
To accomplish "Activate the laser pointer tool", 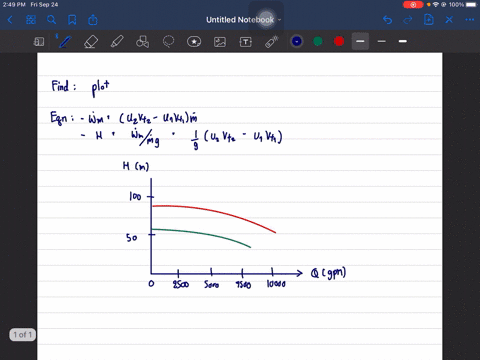I will 272,42.
